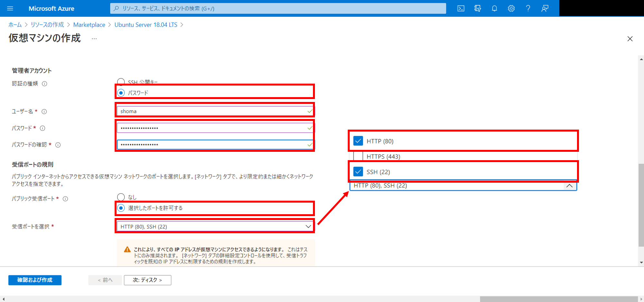Click the 次: ディスク > button
This screenshot has height=302, width=644.
tap(147, 280)
